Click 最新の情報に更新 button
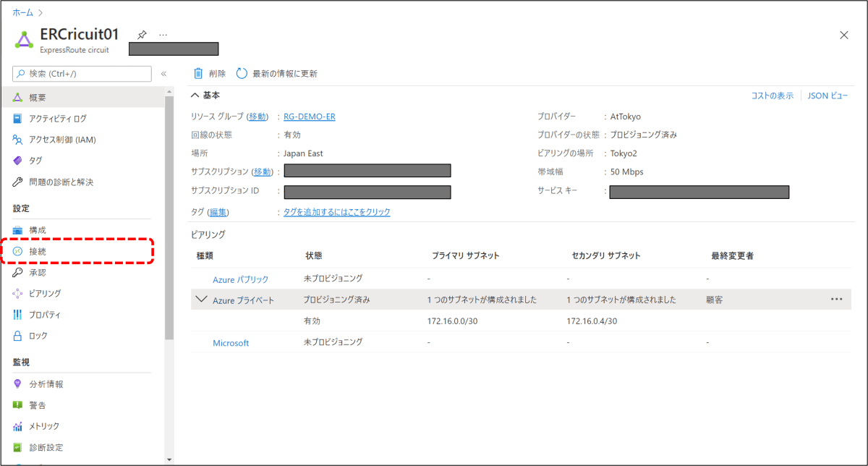Viewport: 868px width, 466px height. pyautogui.click(x=276, y=73)
